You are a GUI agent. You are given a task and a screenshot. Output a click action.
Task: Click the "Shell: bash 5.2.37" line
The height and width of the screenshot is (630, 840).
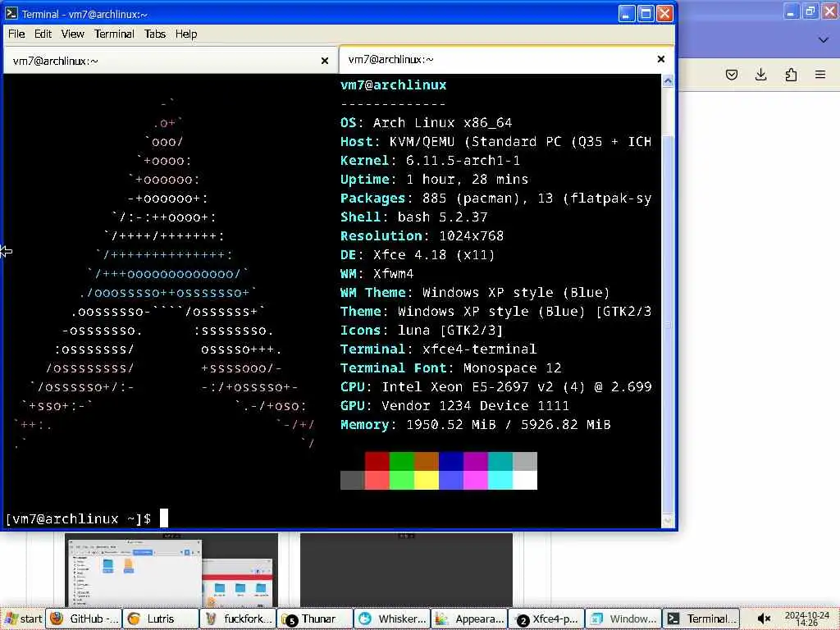pos(414,217)
